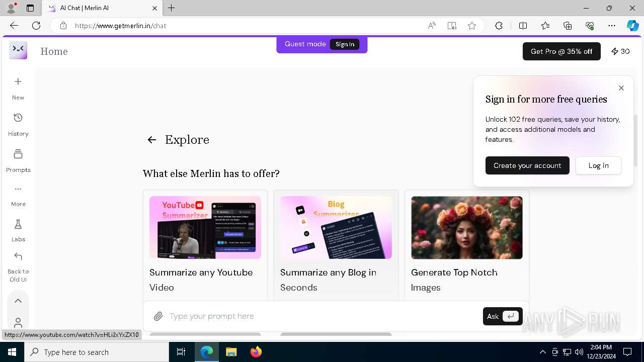
Task: View site information lock icon
Action: [x=63, y=26]
